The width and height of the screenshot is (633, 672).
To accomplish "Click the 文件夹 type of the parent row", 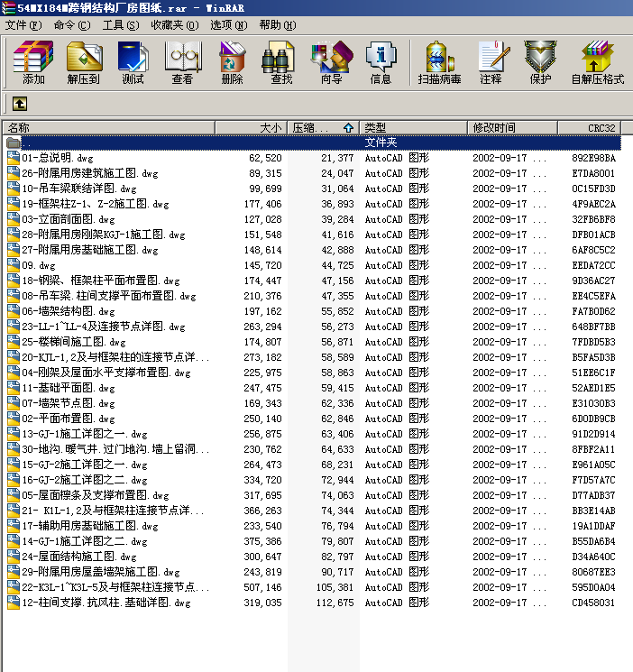I will 381,143.
